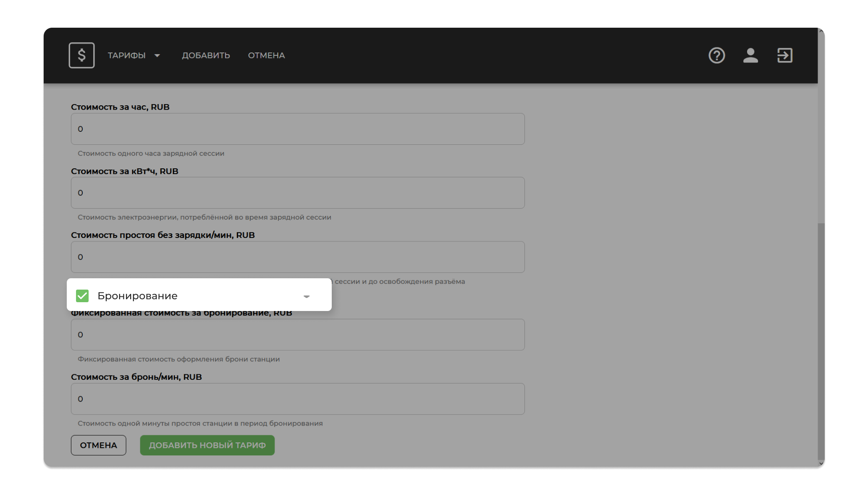The width and height of the screenshot is (868, 494).
Task: Click the Бронирование label text
Action: 137,295
